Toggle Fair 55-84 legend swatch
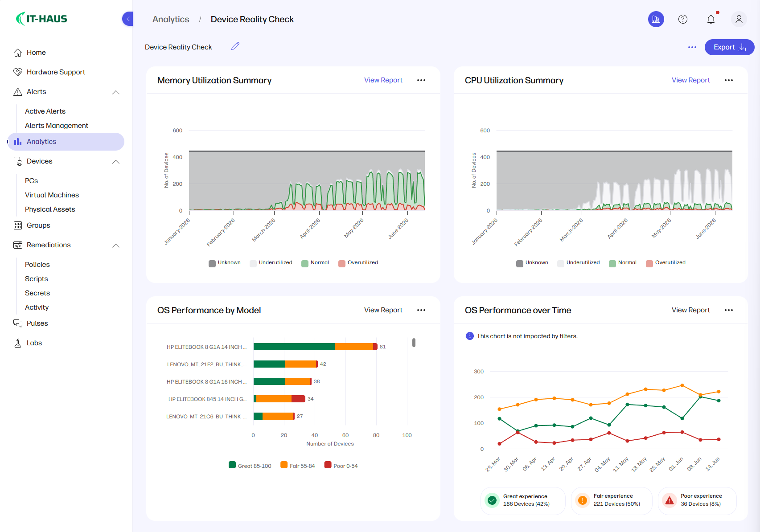 coord(284,465)
